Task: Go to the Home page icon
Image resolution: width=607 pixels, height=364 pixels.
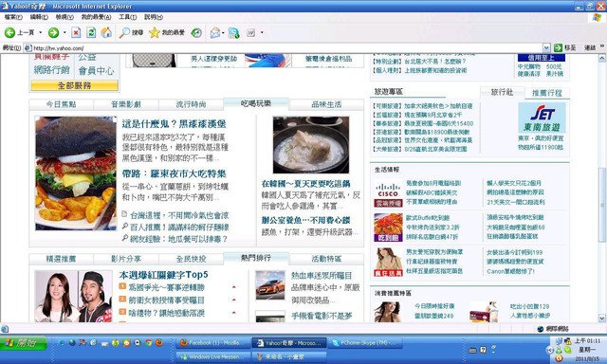Action: tap(106, 33)
